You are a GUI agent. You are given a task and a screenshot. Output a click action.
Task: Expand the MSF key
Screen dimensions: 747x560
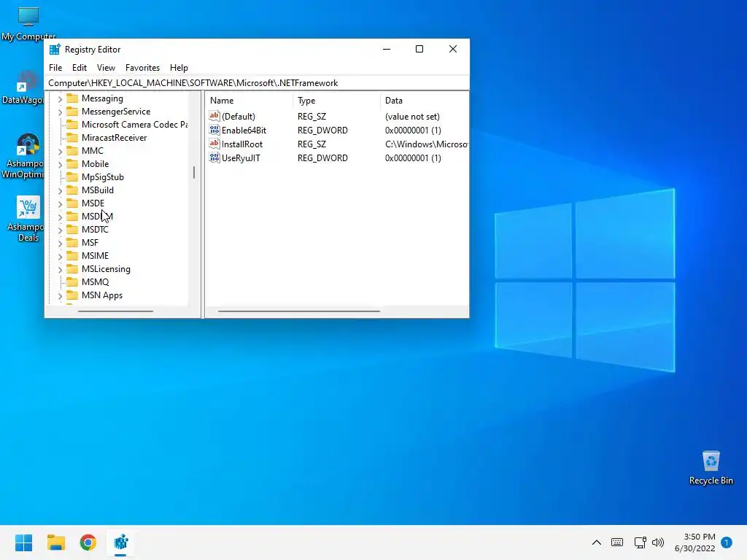click(x=60, y=244)
